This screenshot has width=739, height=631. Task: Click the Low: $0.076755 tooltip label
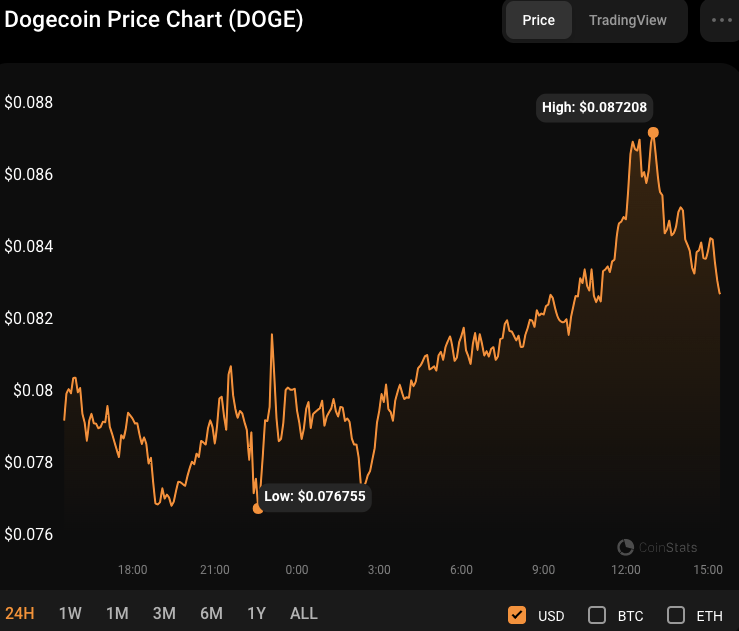pos(316,496)
